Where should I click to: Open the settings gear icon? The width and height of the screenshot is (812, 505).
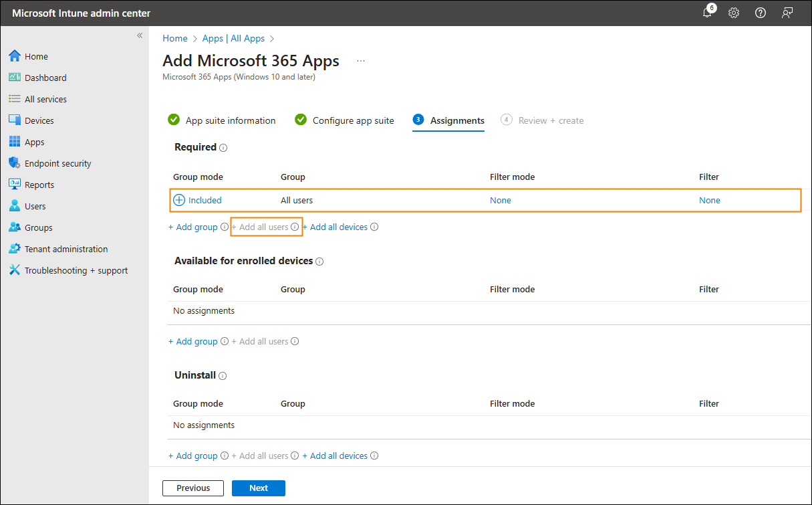(x=734, y=13)
